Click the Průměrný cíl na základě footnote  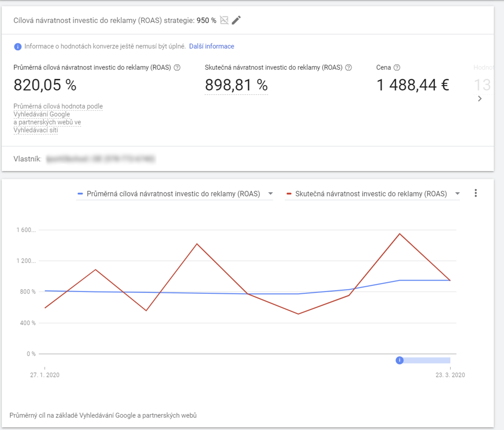tap(103, 415)
